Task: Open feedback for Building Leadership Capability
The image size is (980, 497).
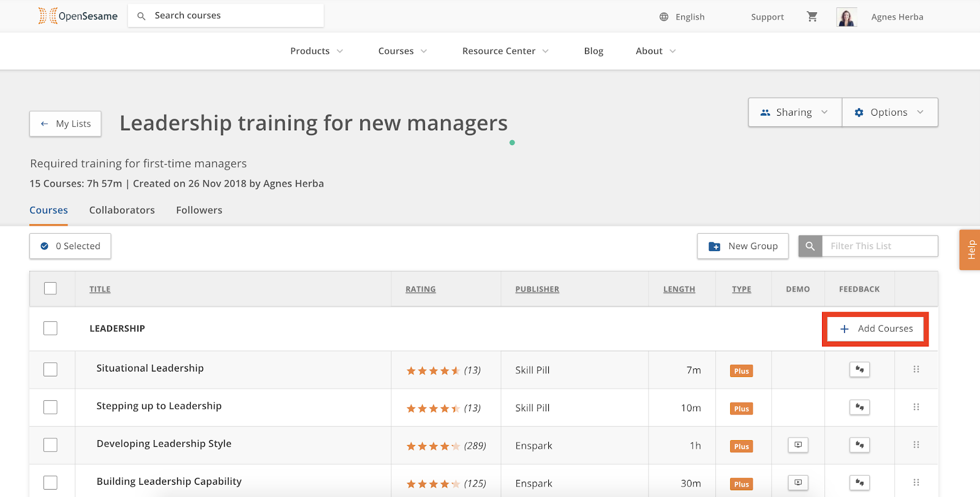Action: [x=859, y=483]
